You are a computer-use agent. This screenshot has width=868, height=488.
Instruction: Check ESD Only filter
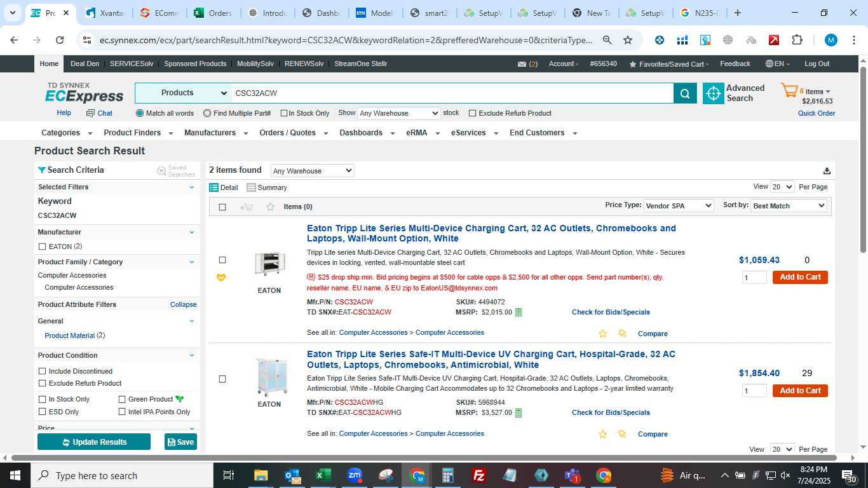click(x=42, y=412)
